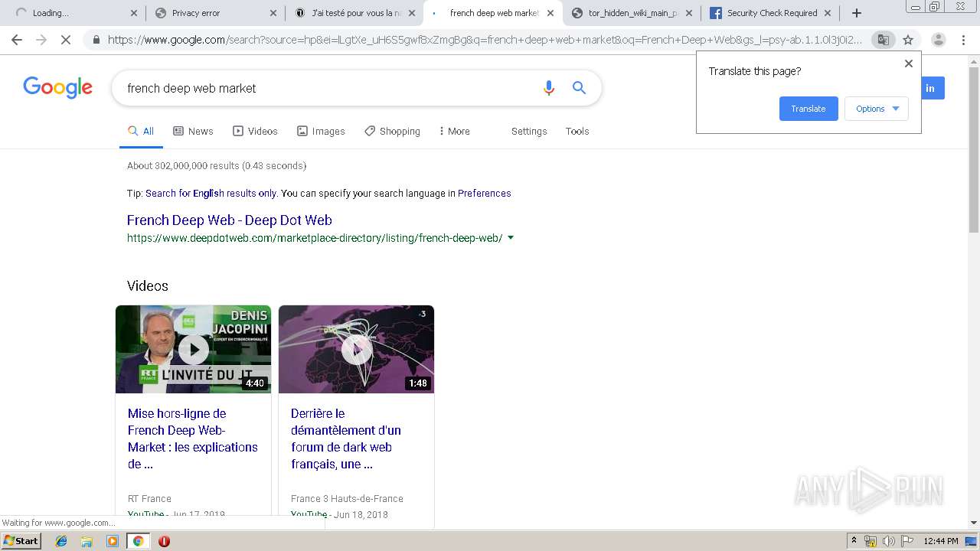The image size is (980, 551).
Task: Switch to the News tab
Action: [x=193, y=131]
